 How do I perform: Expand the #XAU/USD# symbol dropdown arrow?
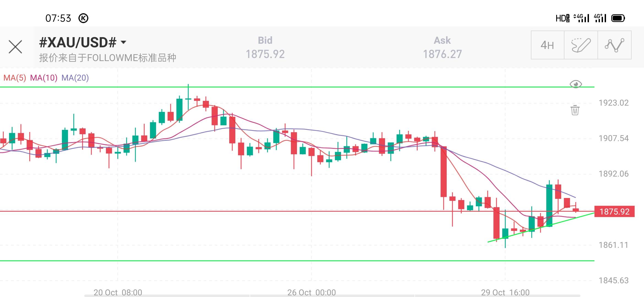point(124,42)
